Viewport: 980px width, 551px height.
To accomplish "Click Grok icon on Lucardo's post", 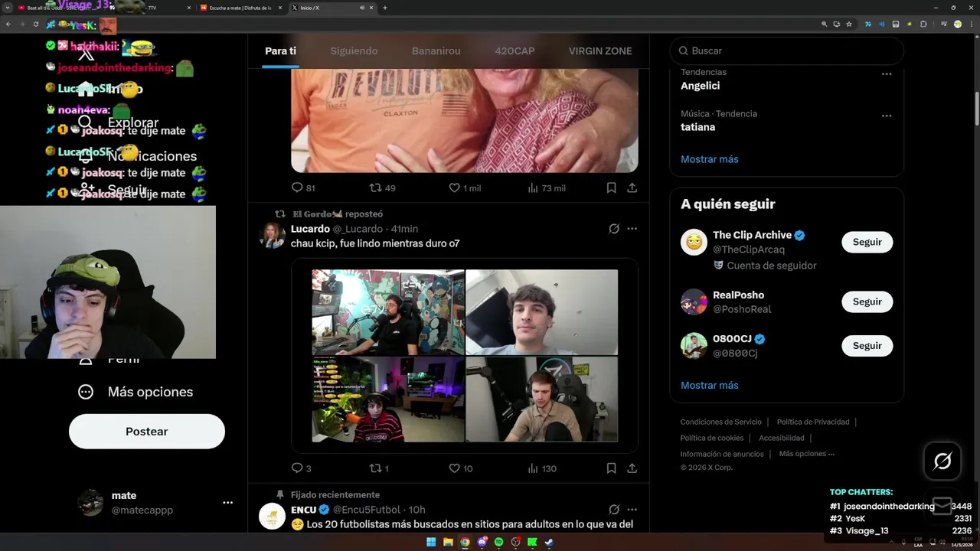I will tap(614, 229).
